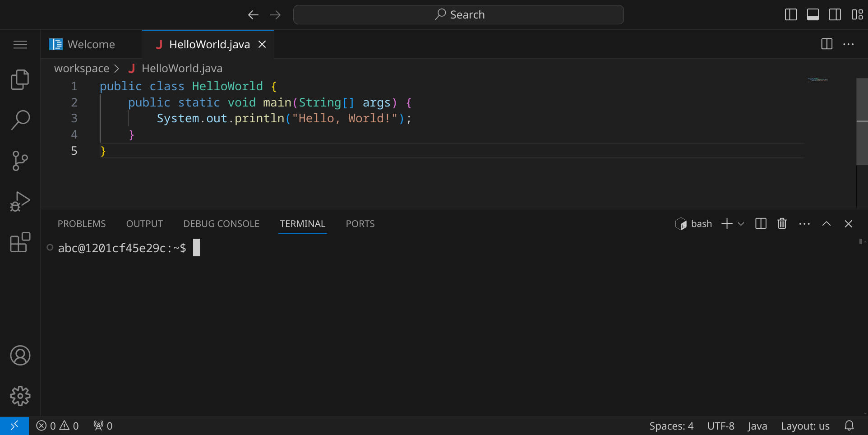
Task: Switch to the Welcome editor tab
Action: 91,44
